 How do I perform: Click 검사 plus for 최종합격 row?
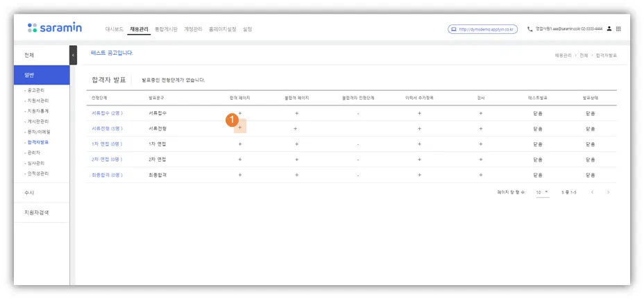pos(480,175)
